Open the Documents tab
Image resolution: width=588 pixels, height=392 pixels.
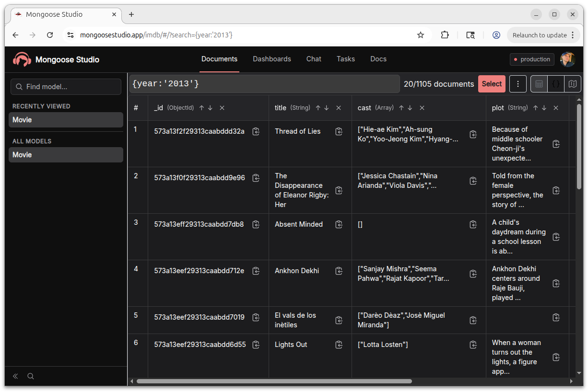219,59
